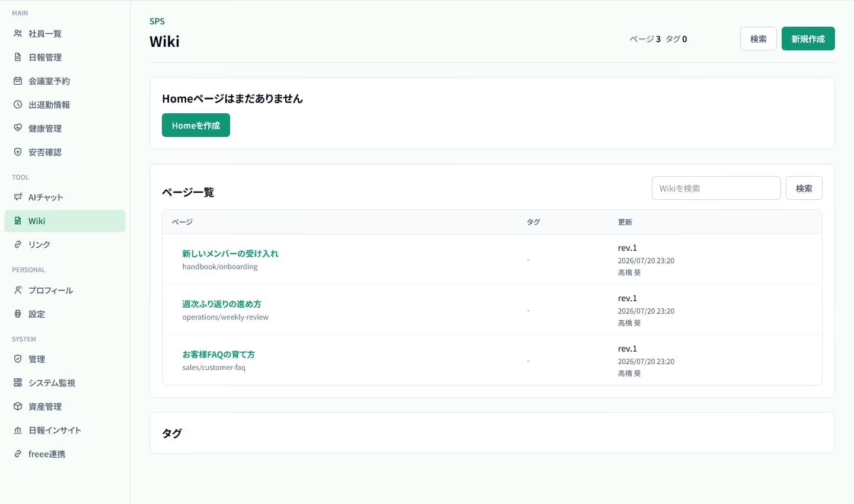Click handbook/onboarding path text
The height and width of the screenshot is (504, 854).
tap(220, 267)
